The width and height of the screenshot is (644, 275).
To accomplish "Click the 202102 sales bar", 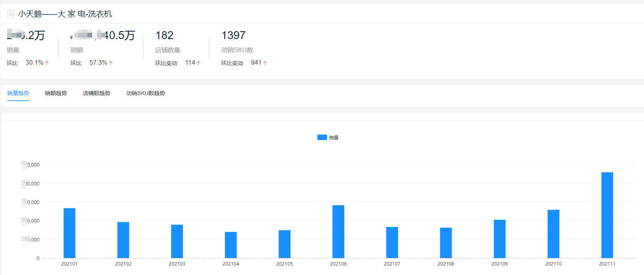I will point(123,240).
